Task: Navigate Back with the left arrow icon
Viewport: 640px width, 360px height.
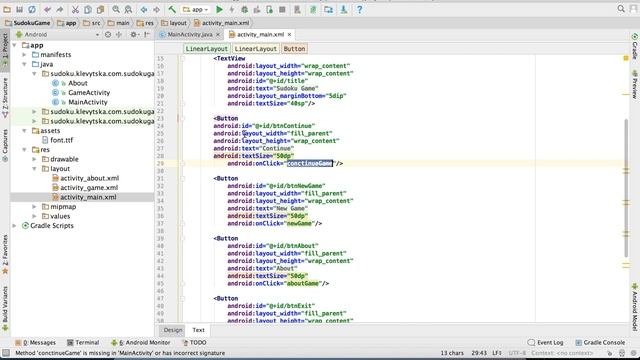Action: click(x=144, y=9)
